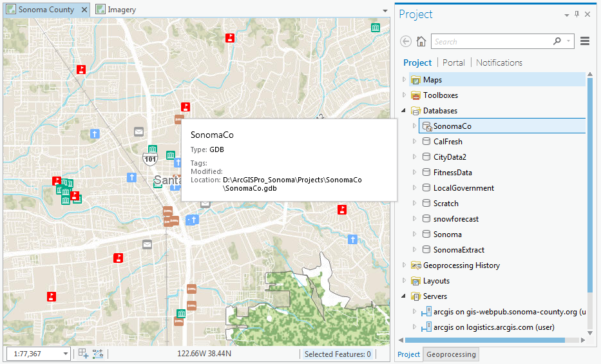Go to project Home icon
The image size is (601, 364).
[x=421, y=41]
